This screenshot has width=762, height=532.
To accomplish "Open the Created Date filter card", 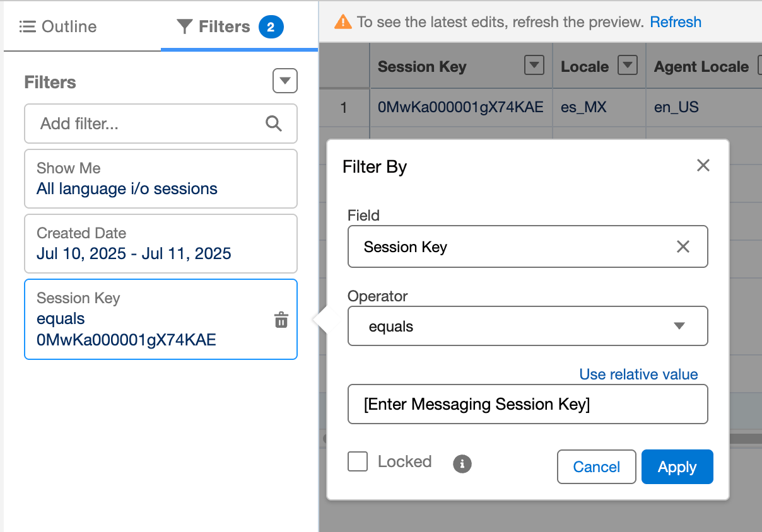I will coord(161,243).
